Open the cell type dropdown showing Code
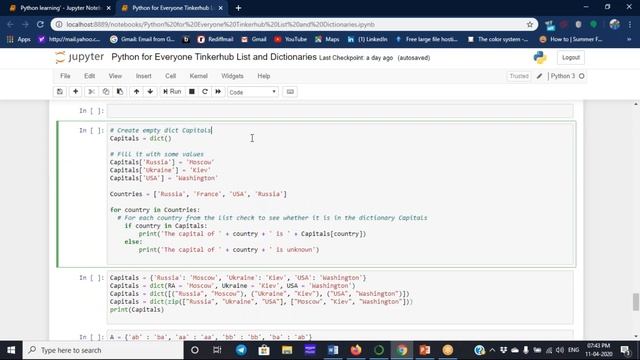The width and height of the screenshot is (640, 360). pos(253,92)
